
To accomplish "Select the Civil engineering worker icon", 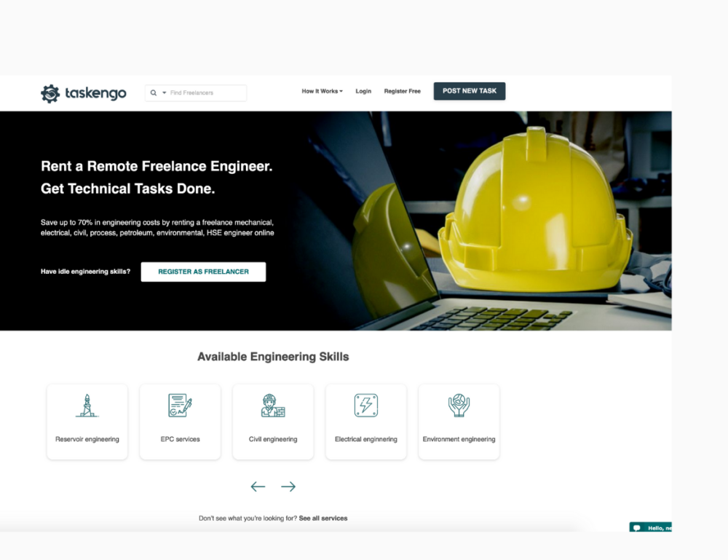I will [x=273, y=406].
